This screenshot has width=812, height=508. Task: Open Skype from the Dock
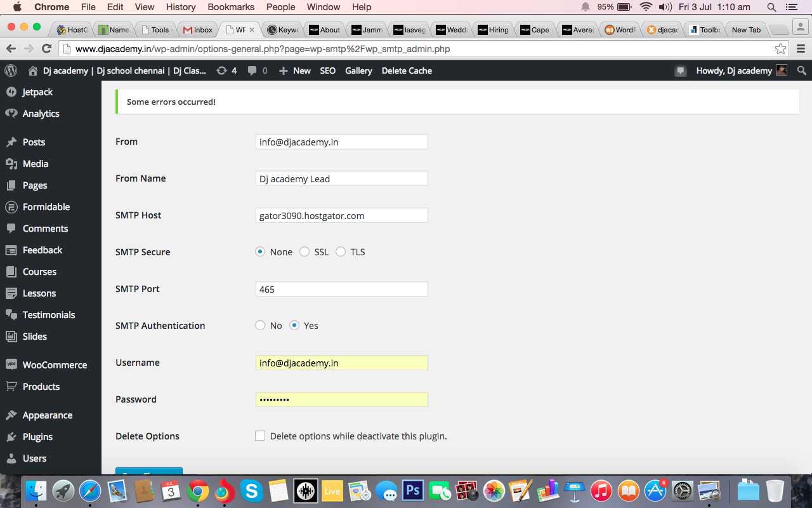point(252,491)
